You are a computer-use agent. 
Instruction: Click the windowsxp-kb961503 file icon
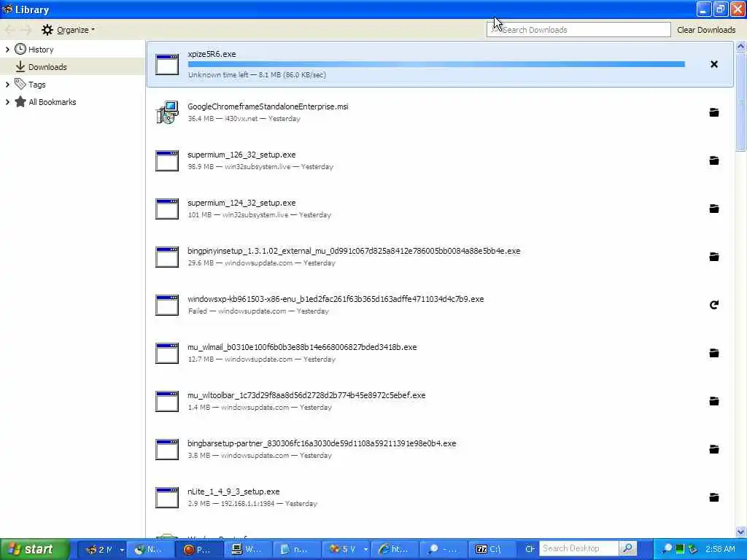click(167, 305)
